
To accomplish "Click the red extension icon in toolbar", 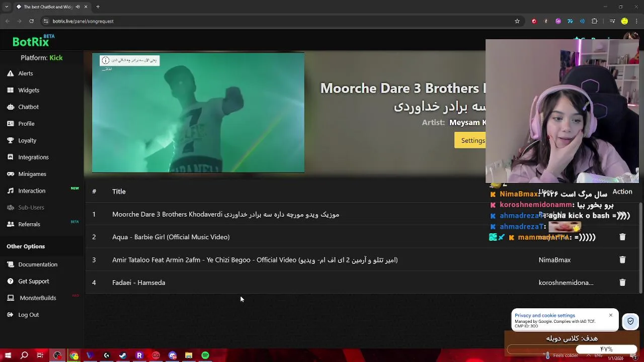I will pos(534,21).
